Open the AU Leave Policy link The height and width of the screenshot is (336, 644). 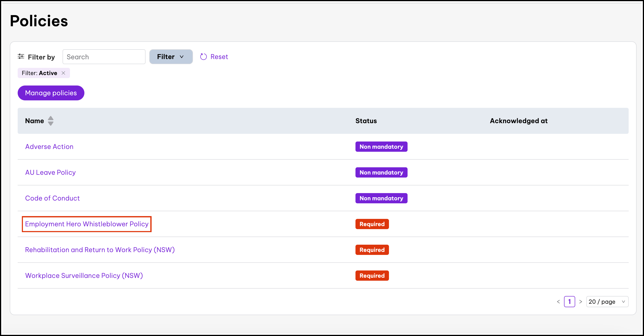click(50, 172)
